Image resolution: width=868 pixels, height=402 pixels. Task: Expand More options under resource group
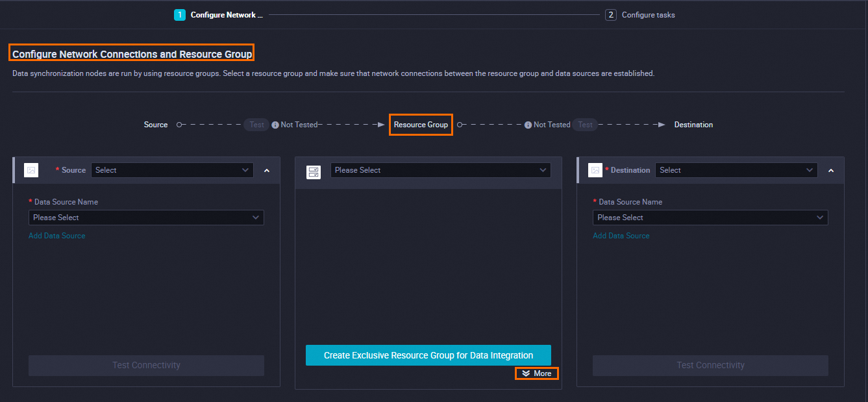pos(536,373)
